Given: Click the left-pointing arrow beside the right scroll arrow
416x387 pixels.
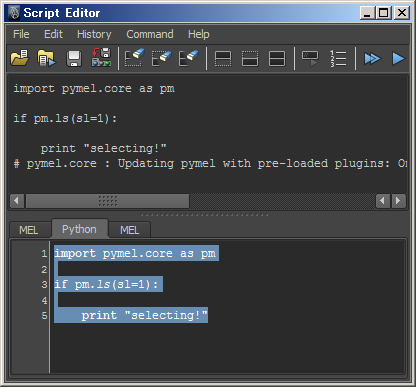Looking at the screenshot, I should coord(383,201).
